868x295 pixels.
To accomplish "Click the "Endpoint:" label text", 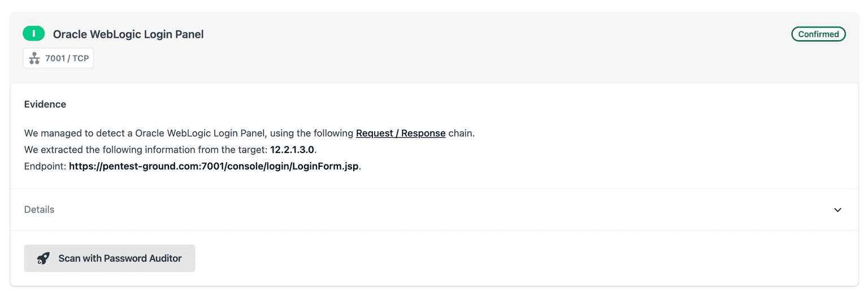I will 45,167.
